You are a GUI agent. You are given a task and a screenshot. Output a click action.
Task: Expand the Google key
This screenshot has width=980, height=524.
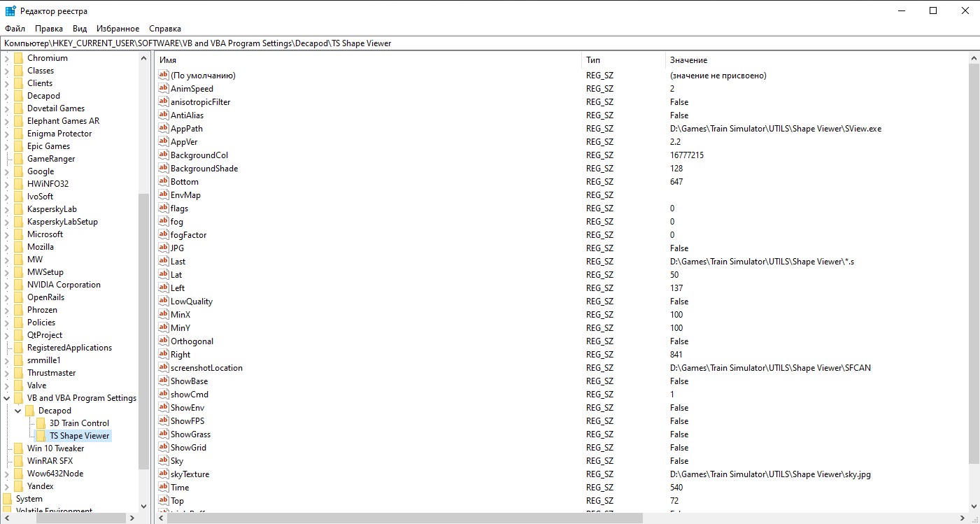coord(7,171)
